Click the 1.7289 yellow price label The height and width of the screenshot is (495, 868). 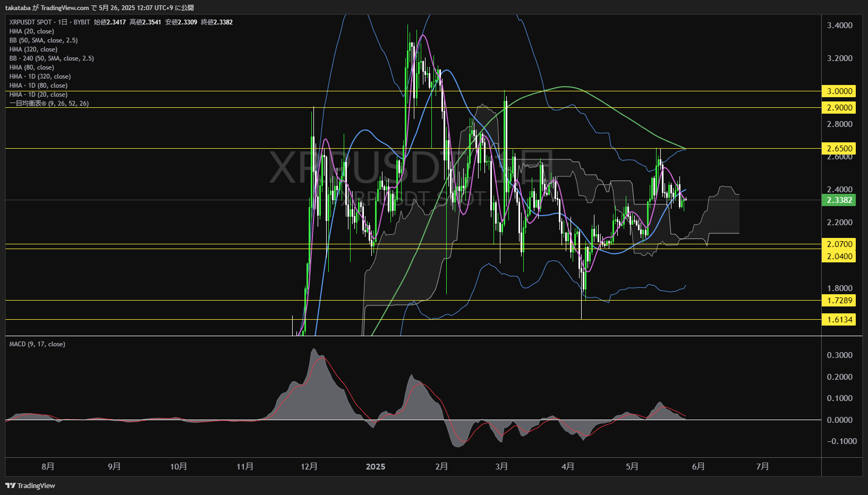point(839,301)
